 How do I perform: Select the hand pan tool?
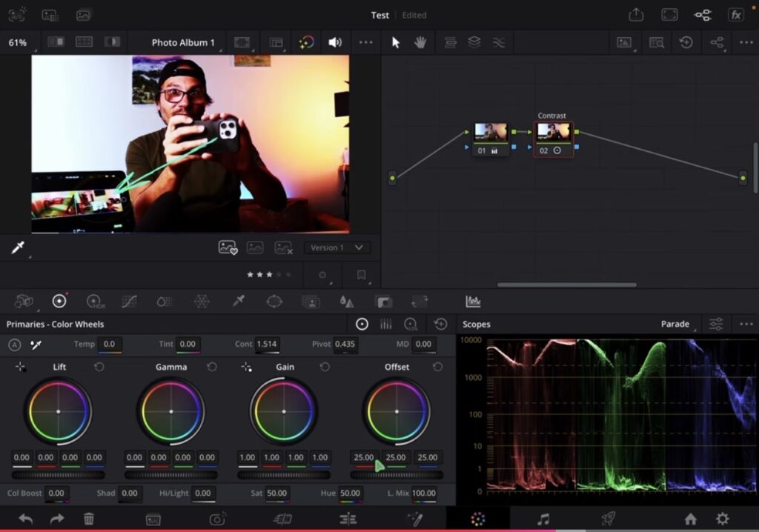click(420, 42)
